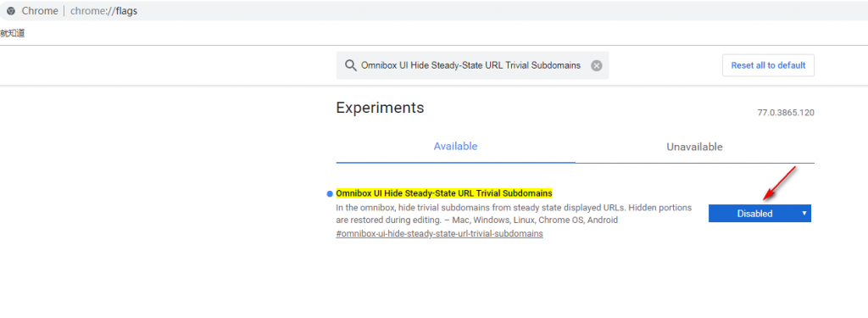Click Reset all to default button
The width and height of the screenshot is (868, 318).
(768, 65)
